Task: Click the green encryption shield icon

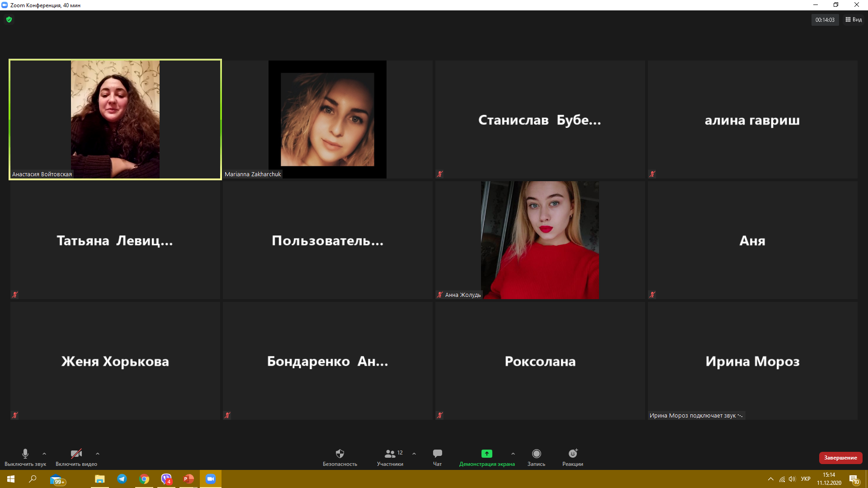Action: coord(9,19)
